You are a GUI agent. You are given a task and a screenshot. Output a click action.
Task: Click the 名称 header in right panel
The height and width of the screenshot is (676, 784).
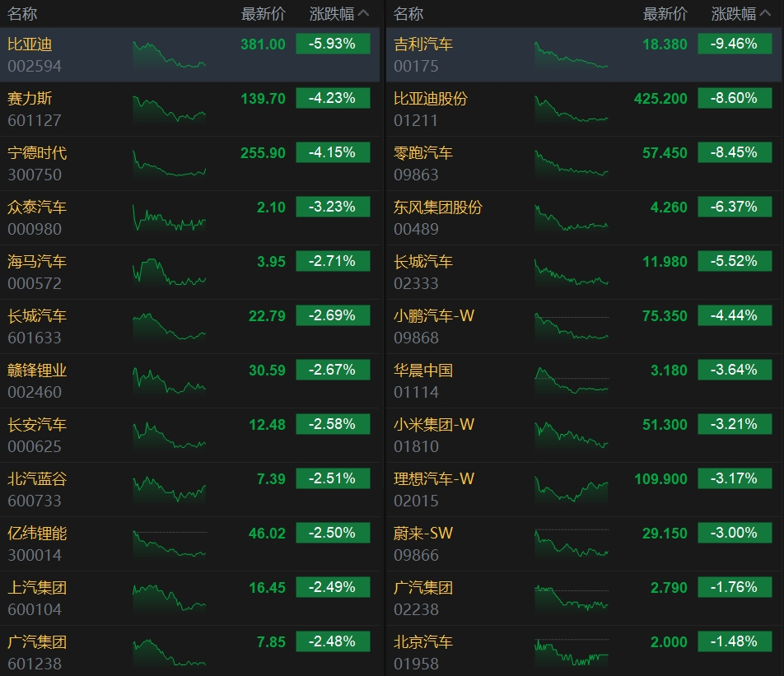[408, 14]
